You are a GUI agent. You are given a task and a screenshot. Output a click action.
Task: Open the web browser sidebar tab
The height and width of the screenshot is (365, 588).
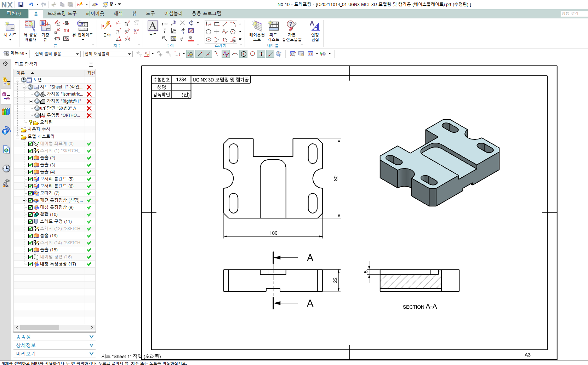pos(6,150)
